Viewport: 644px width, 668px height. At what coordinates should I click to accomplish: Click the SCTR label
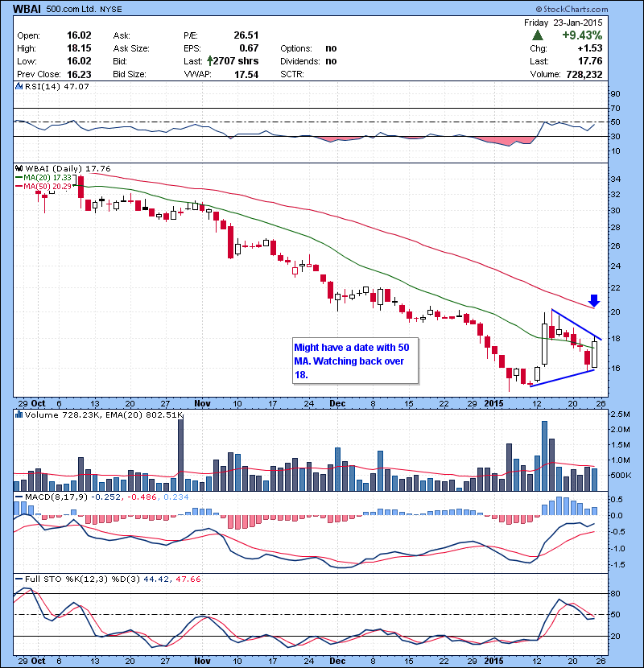click(292, 74)
